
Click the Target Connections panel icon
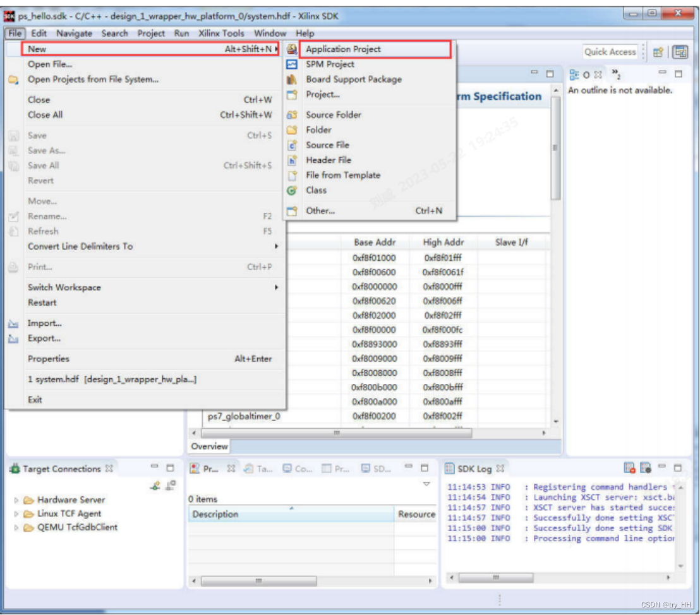15,469
